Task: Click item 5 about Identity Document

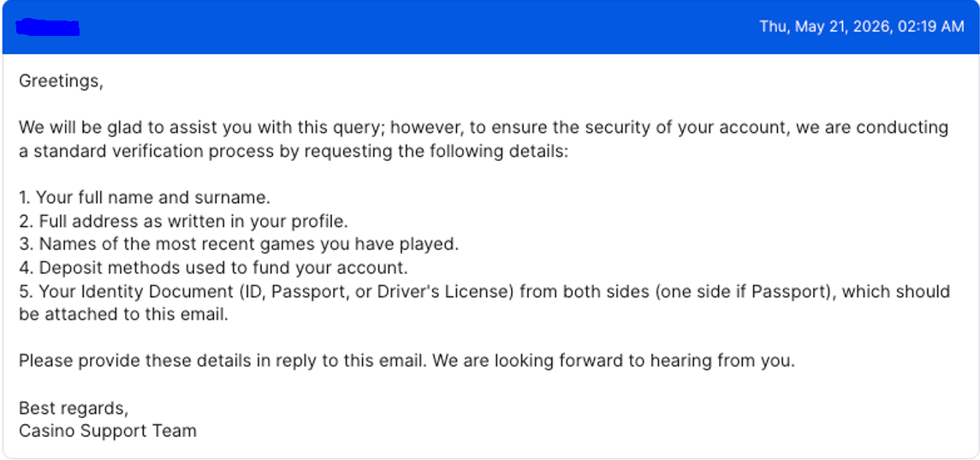Action: [x=484, y=291]
